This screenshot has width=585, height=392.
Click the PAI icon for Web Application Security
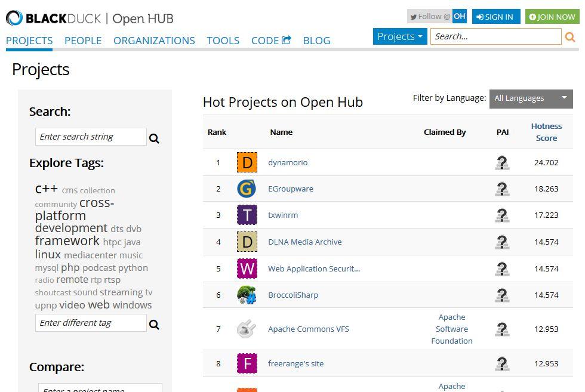pos(502,269)
